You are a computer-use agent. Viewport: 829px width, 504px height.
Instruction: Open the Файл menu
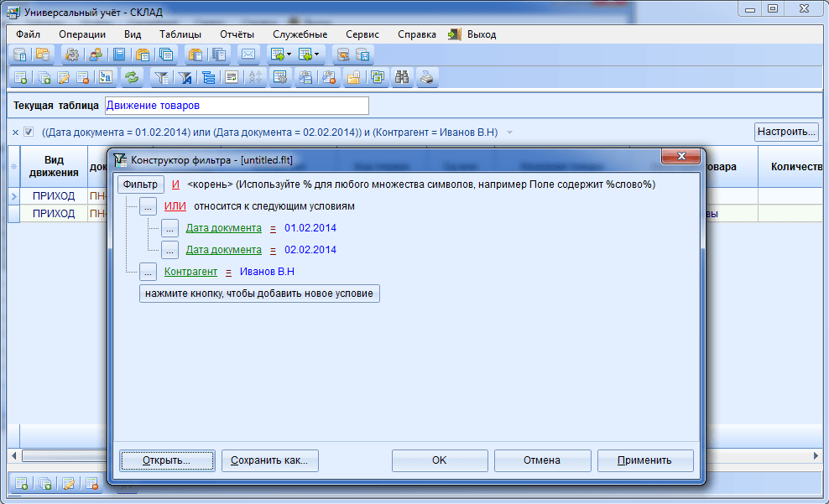pos(28,34)
